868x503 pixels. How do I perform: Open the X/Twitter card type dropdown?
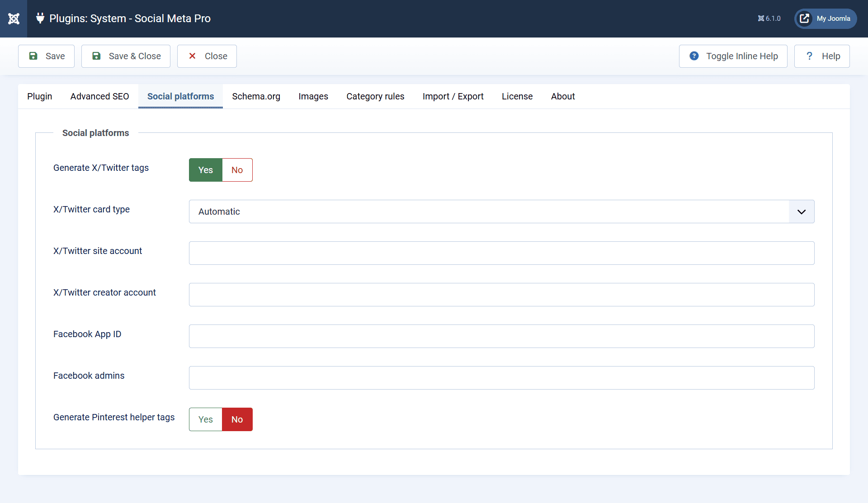[488, 212]
